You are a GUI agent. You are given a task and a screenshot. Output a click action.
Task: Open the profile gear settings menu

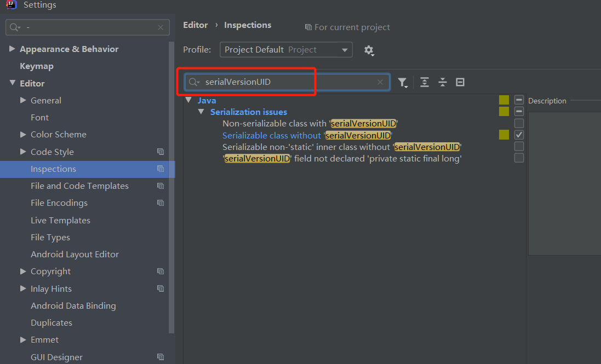tap(369, 50)
